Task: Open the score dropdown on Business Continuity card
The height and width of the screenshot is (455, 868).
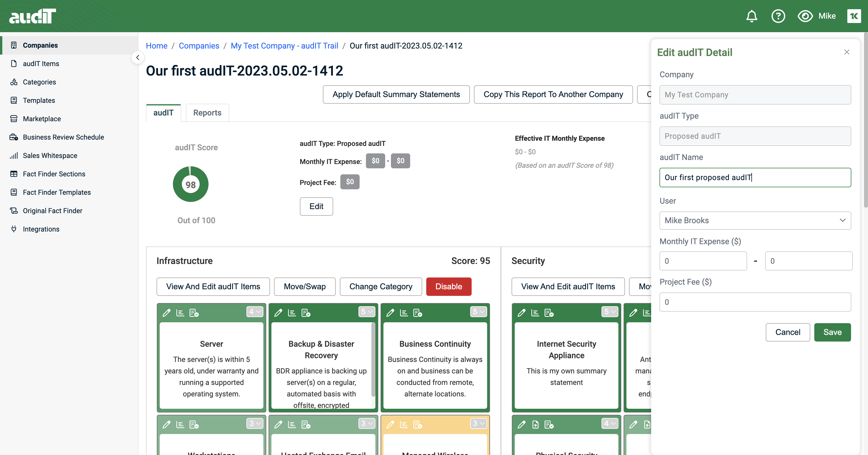Action: coord(479,312)
